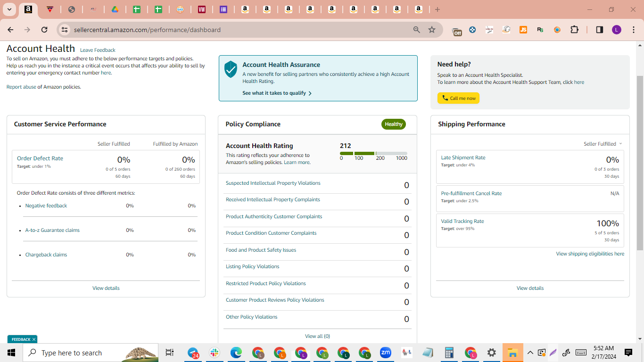This screenshot has height=362, width=644.
Task: Expand the tab search dropdown arrow
Action: point(9,9)
